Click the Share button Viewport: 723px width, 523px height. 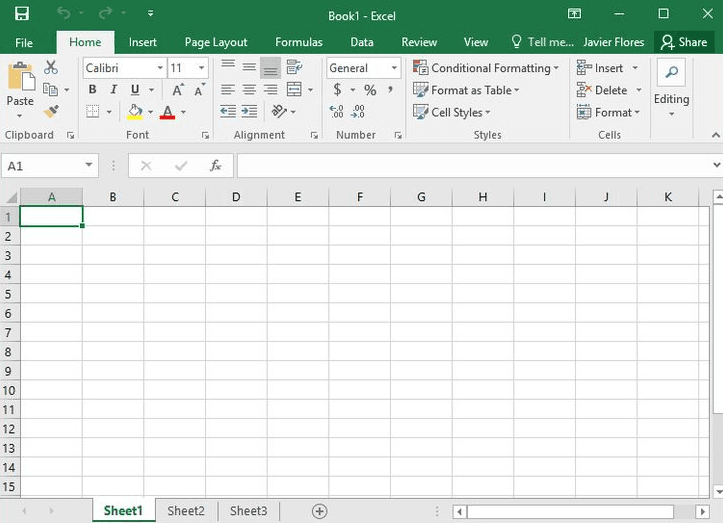684,42
